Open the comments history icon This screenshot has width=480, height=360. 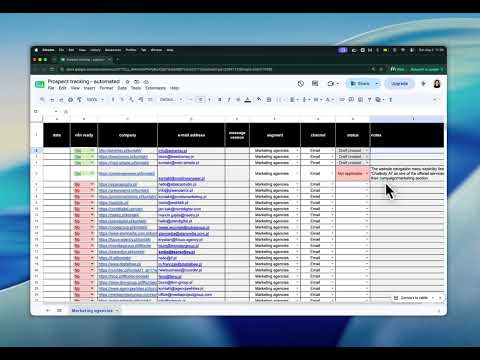coord(315,84)
